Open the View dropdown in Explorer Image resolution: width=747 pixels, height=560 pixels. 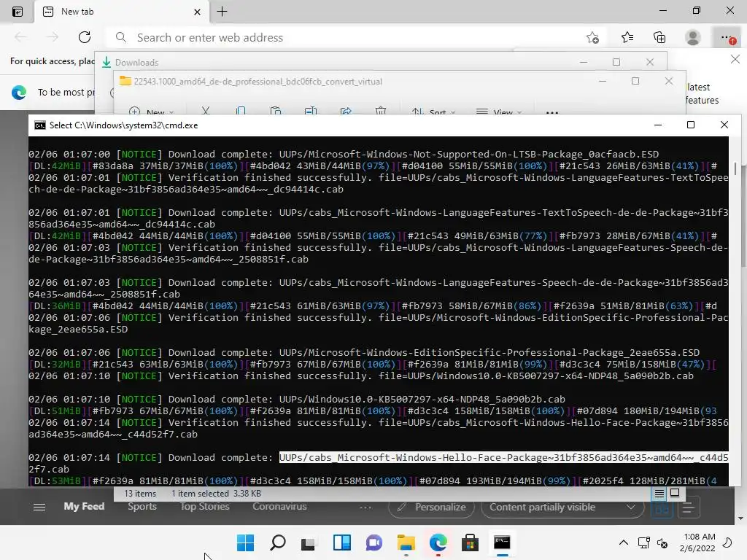499,112
